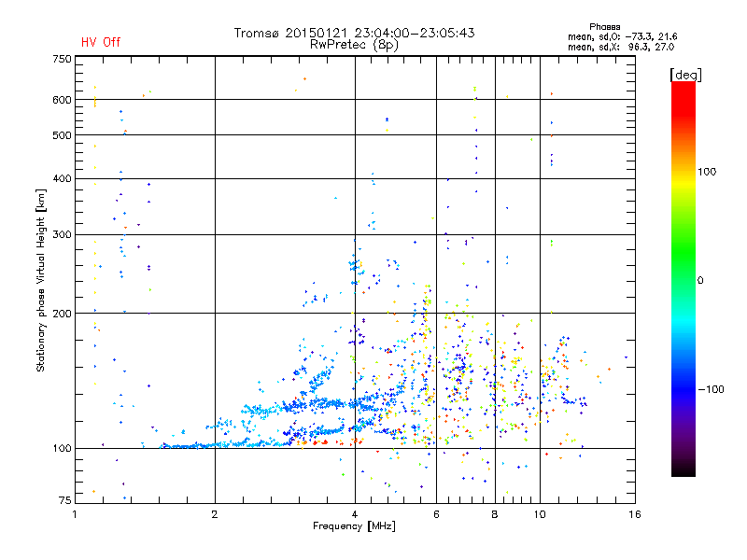747x560 pixels.
Task: Select the mean, sd,X: 96.3, 27.0 line
Action: click(621, 48)
